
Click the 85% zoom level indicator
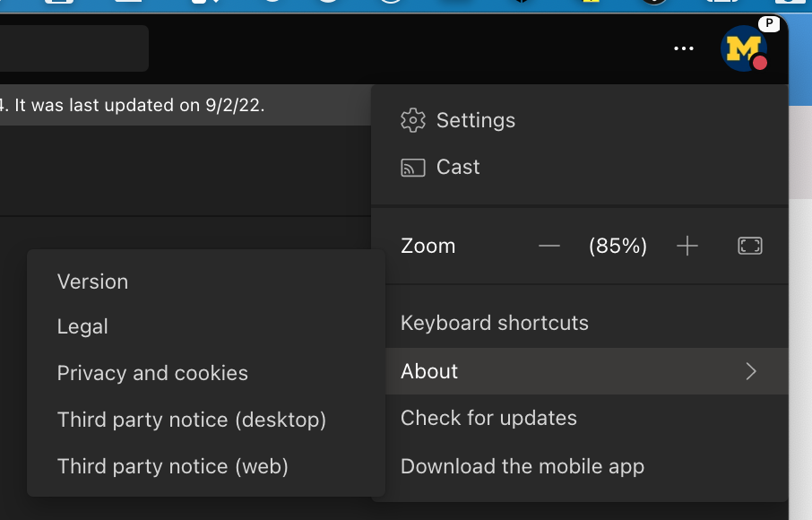click(618, 246)
